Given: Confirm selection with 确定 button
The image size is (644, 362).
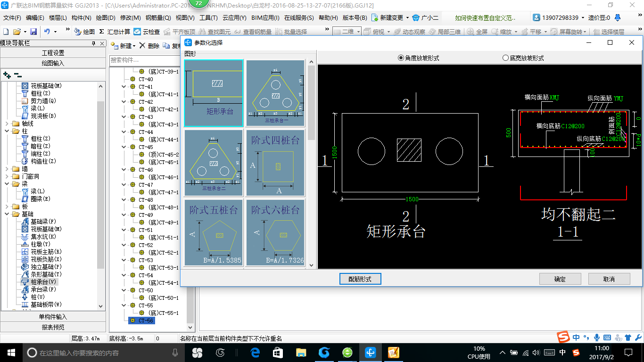Looking at the screenshot, I should click(x=560, y=279).
